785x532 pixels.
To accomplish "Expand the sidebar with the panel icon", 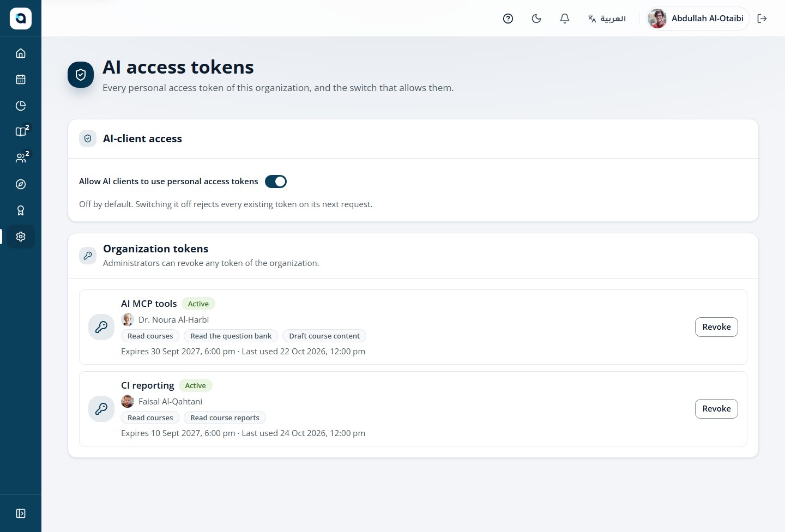I will click(21, 513).
